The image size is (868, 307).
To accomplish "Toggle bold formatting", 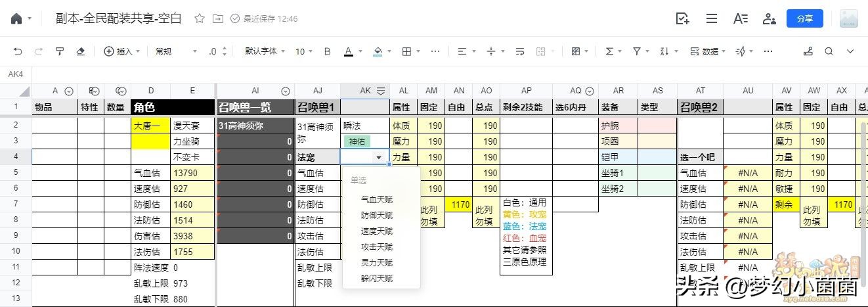I will pos(328,51).
